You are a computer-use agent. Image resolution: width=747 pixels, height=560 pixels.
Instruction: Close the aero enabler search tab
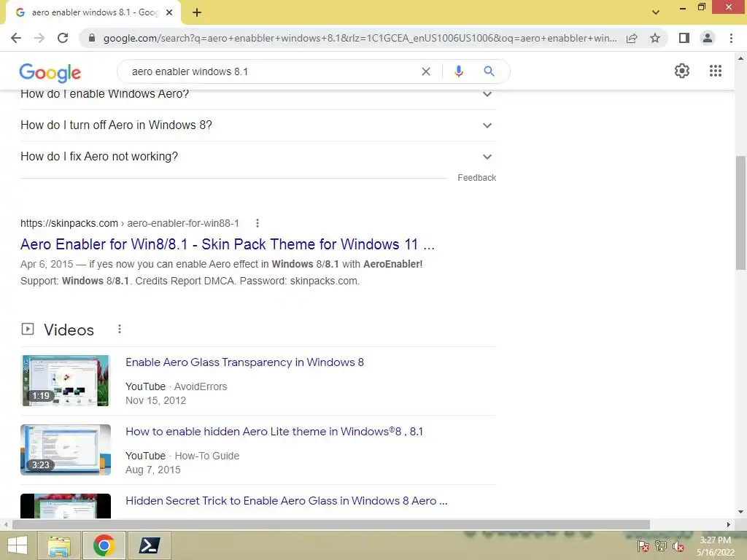(x=169, y=13)
